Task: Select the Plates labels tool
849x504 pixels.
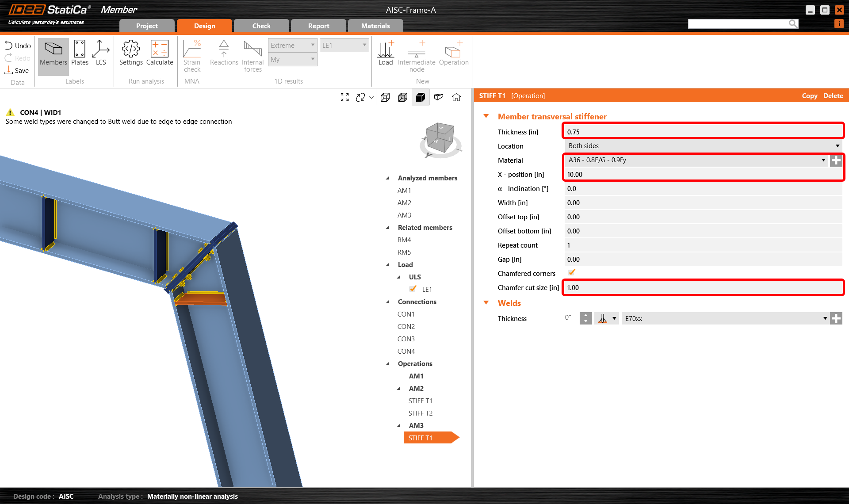Action: (80, 53)
